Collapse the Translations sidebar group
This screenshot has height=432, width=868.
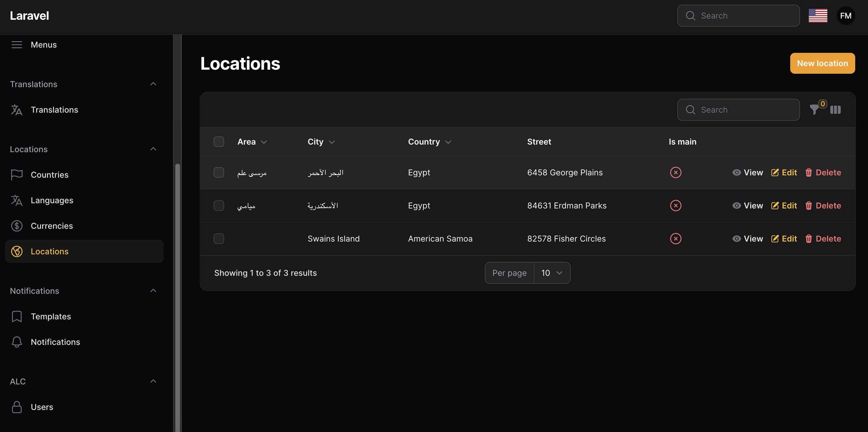pos(153,84)
